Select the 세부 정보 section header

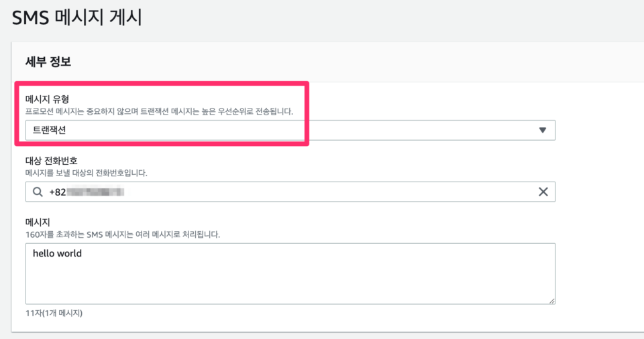click(48, 62)
